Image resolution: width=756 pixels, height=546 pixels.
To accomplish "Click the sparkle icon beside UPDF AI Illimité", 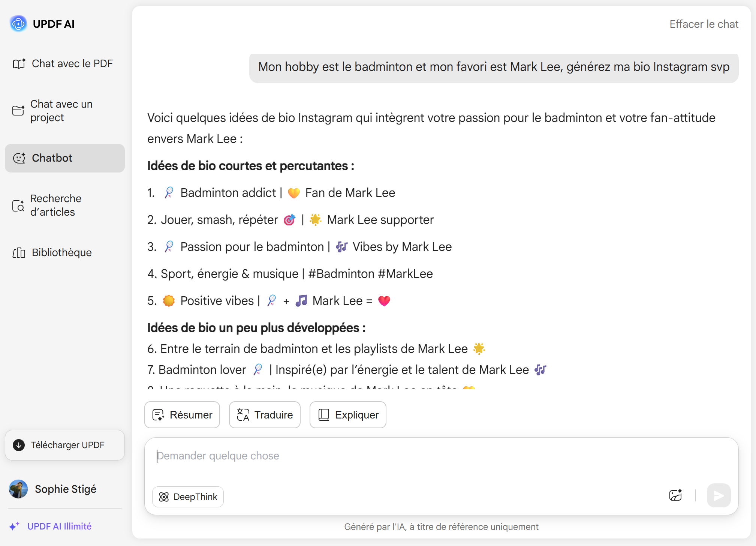I will pyautogui.click(x=15, y=526).
